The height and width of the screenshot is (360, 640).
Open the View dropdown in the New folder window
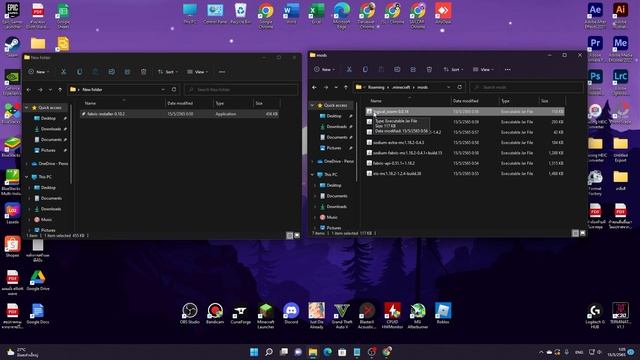coord(198,72)
